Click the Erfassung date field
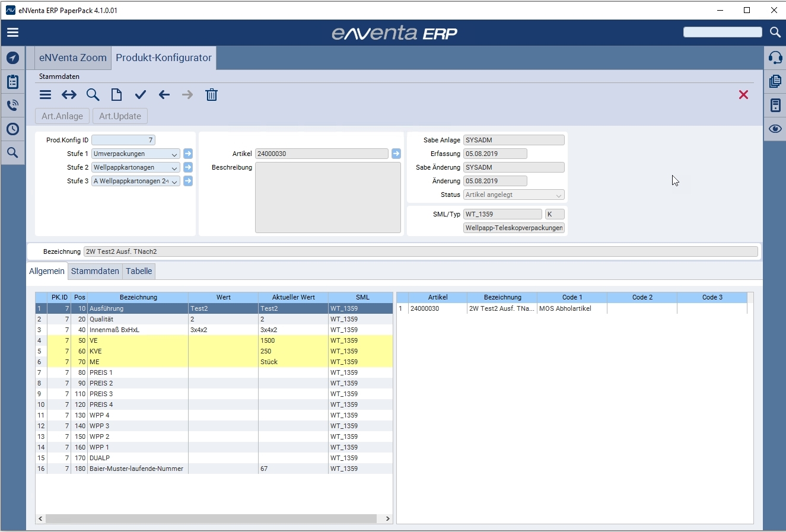786x532 pixels. point(495,154)
